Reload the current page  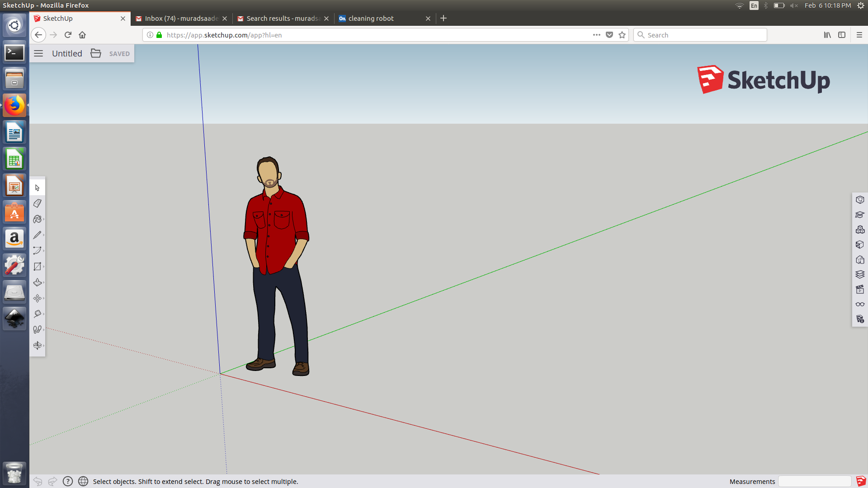click(x=68, y=35)
